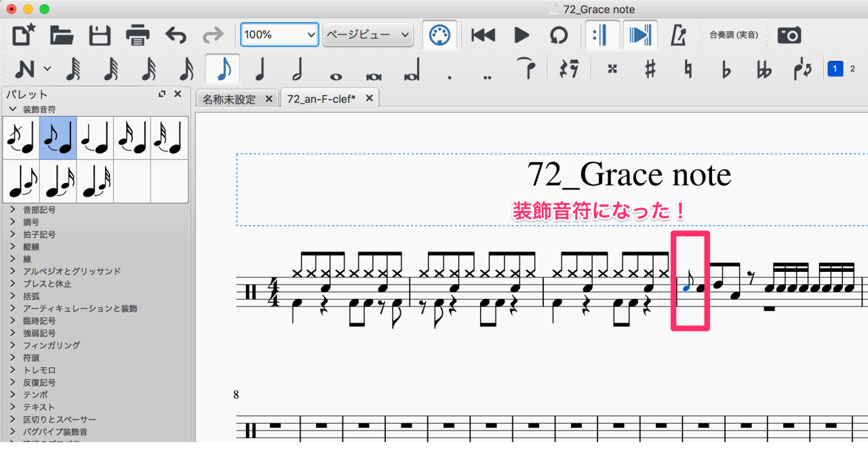Expand the アーティキュレーションと装飾 palette
The width and height of the screenshot is (868, 459).
(12, 308)
